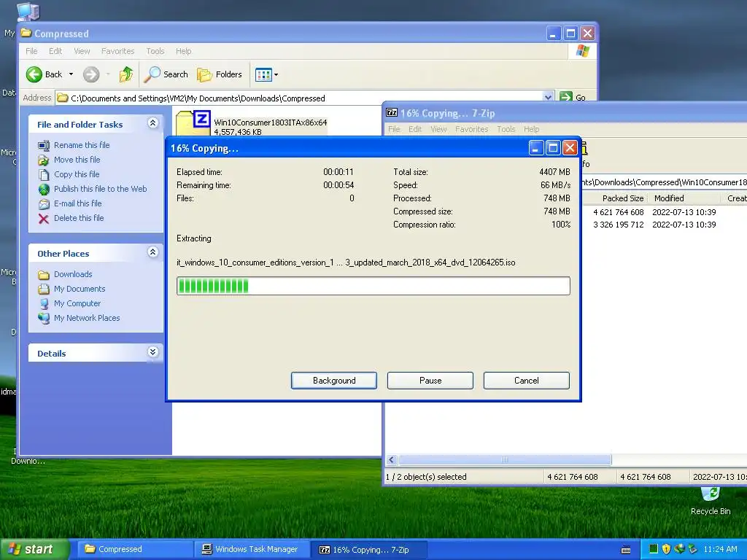Click the Copy this file icon
Screen dimensions: 747x560
tap(44, 175)
